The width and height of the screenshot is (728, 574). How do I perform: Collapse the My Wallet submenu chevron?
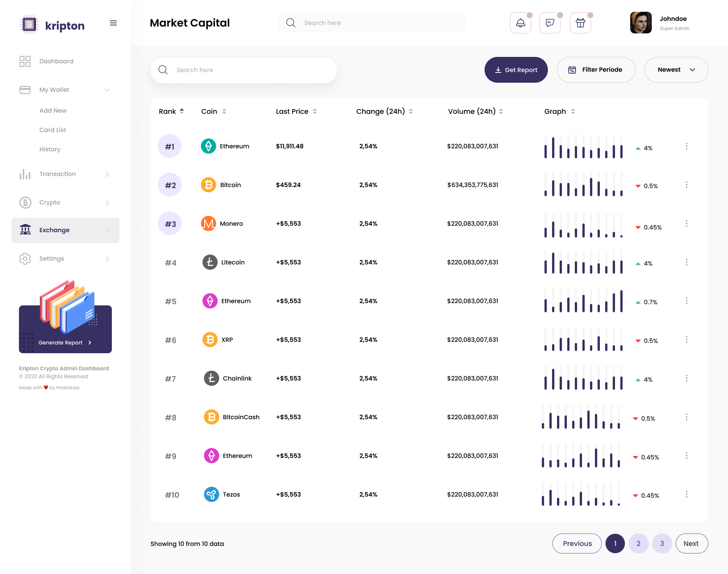pyautogui.click(x=107, y=90)
